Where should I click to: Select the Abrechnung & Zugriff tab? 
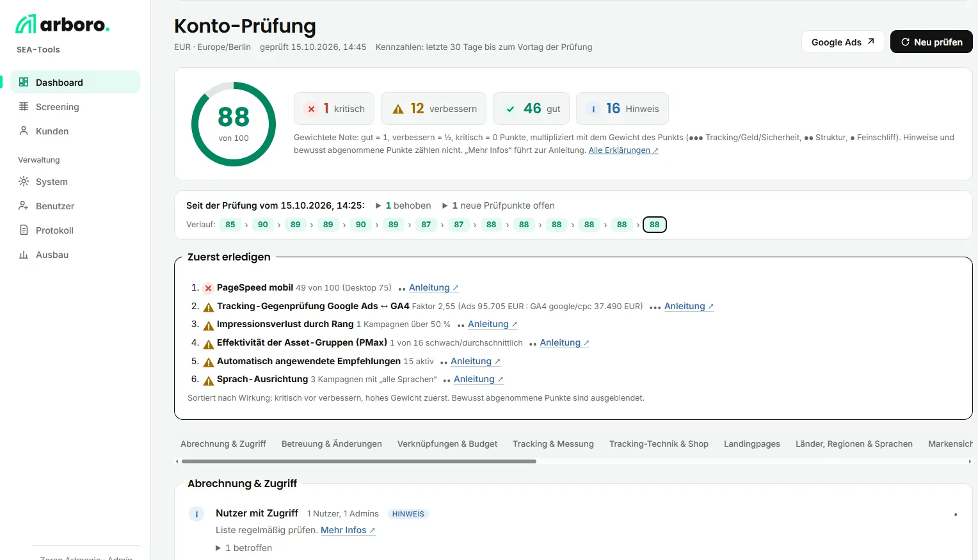click(x=223, y=444)
